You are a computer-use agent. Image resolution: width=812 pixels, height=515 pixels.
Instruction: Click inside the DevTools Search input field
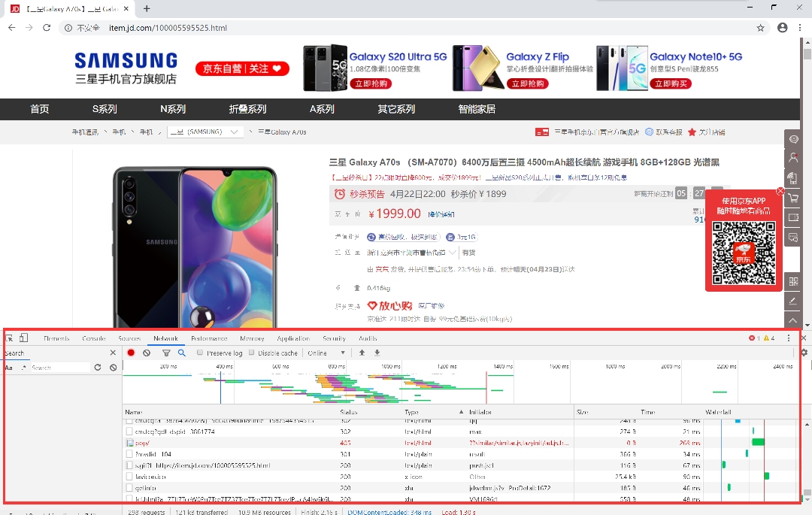60,368
